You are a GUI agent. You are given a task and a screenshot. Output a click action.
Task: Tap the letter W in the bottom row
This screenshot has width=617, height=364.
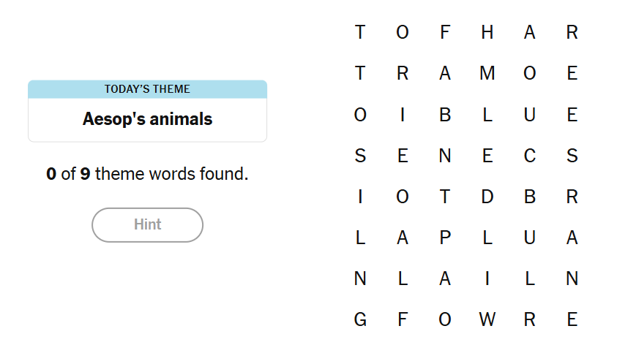tap(487, 319)
